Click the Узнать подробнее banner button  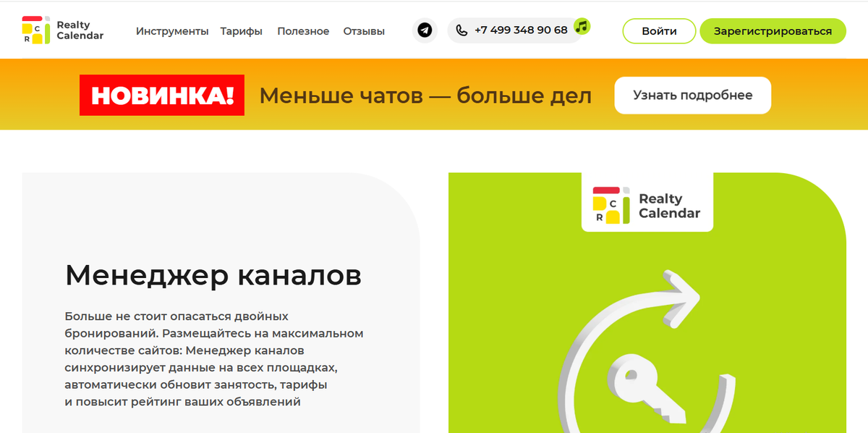tap(693, 95)
